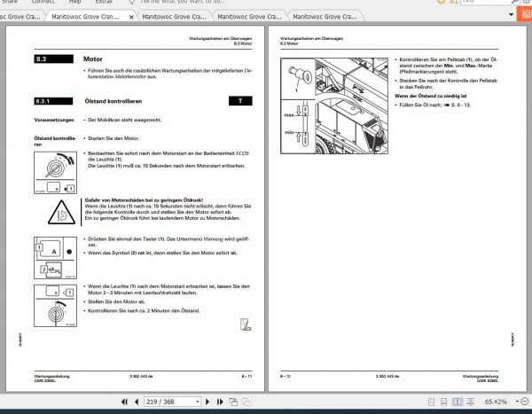Open the Connect menu
This screenshot has width=532, height=414.
click(x=43, y=2)
